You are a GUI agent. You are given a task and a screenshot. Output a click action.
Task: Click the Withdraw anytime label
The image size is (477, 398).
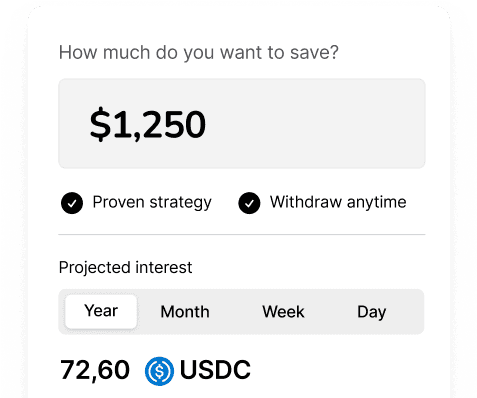tap(338, 202)
